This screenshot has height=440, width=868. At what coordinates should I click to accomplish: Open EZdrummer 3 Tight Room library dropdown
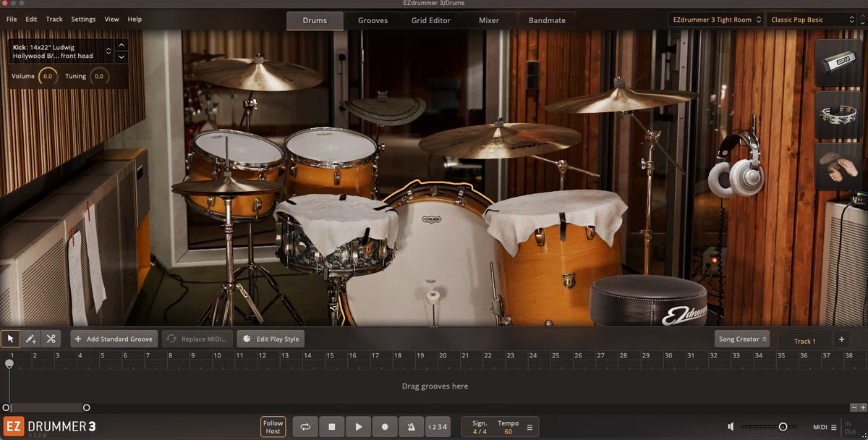coord(716,20)
